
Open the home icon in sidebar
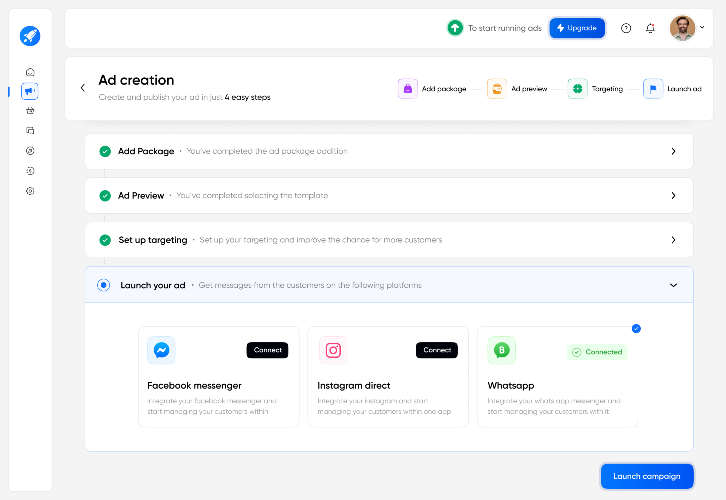point(30,72)
